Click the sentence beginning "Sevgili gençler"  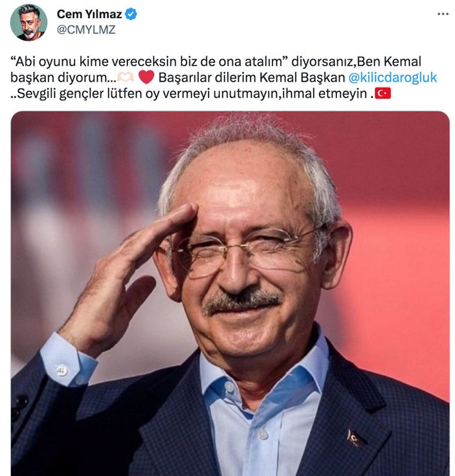coord(192,93)
